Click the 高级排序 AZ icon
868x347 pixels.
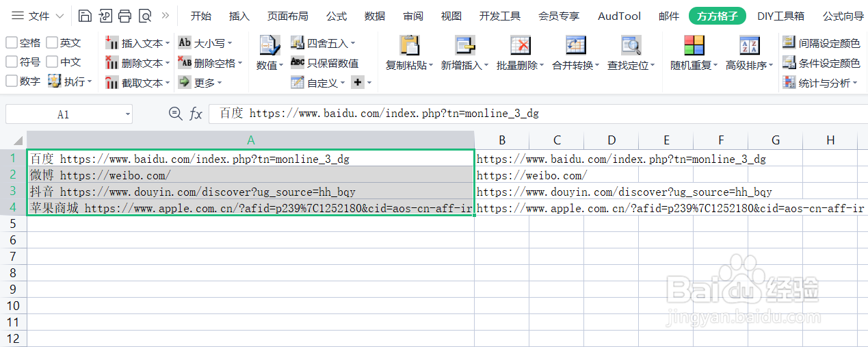[x=750, y=45]
